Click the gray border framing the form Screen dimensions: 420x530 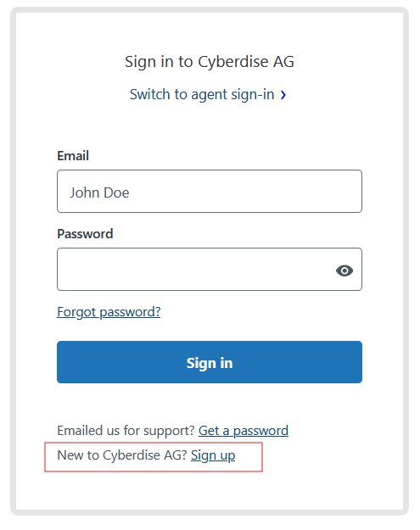(13, 261)
